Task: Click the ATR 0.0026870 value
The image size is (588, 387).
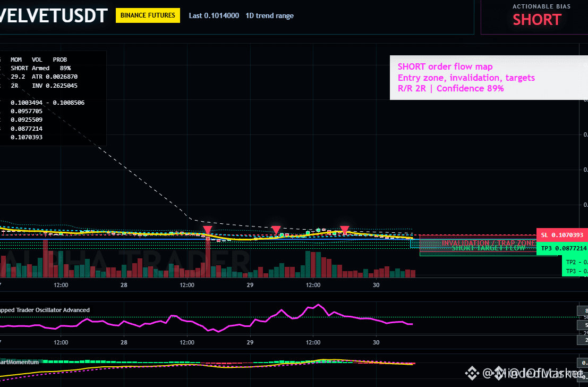Action: coord(55,77)
